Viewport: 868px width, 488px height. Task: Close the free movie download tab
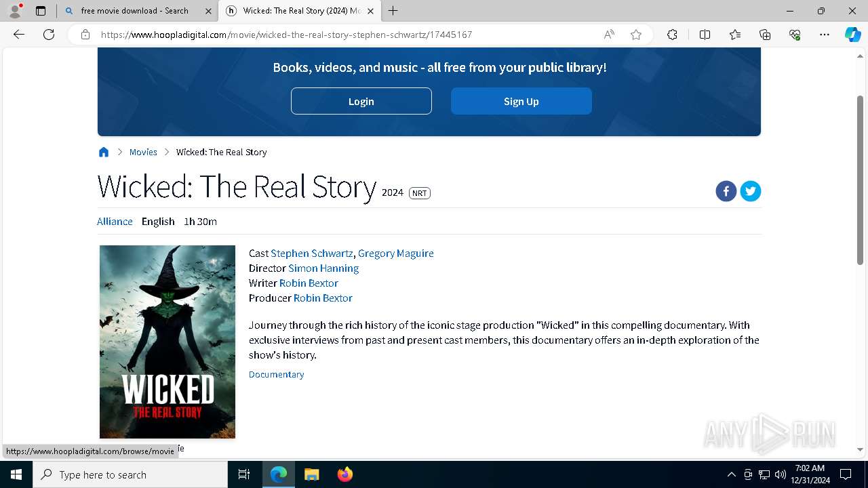pos(208,11)
